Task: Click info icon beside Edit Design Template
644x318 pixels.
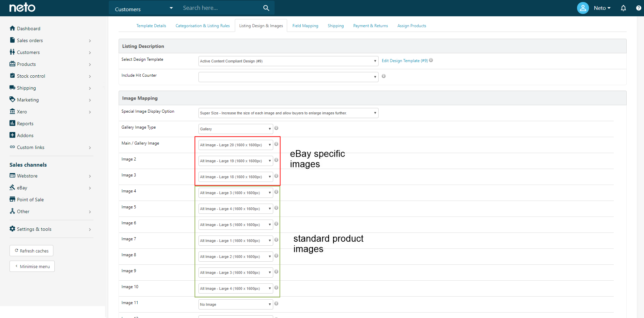Action: (431, 60)
